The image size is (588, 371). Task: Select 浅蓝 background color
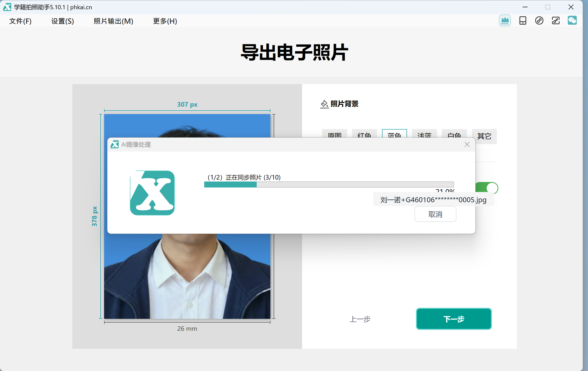pos(424,134)
